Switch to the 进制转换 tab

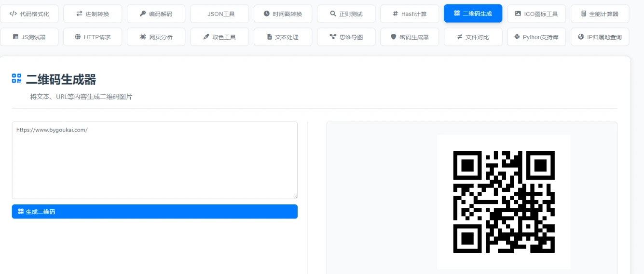(93, 14)
